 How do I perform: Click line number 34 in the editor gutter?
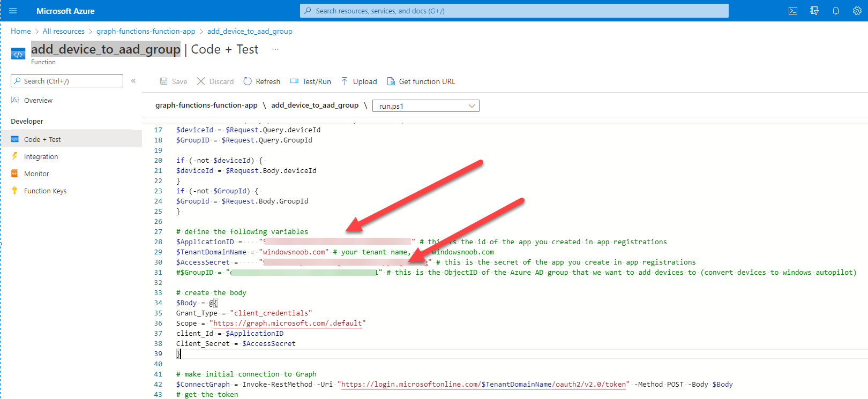point(158,303)
